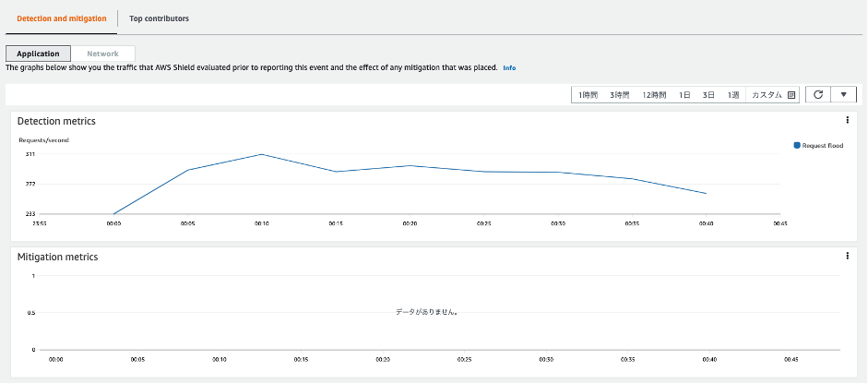Click the Request flood legend label

pyautogui.click(x=823, y=145)
